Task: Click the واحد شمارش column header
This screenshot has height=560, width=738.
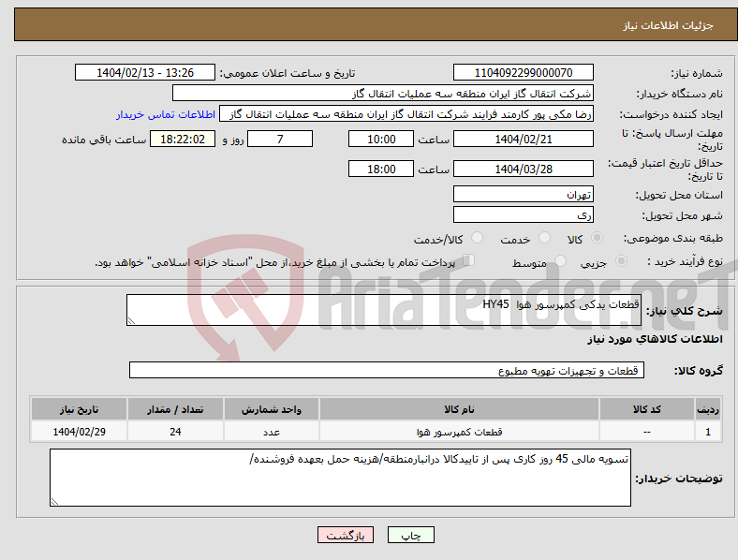Action: (272, 409)
